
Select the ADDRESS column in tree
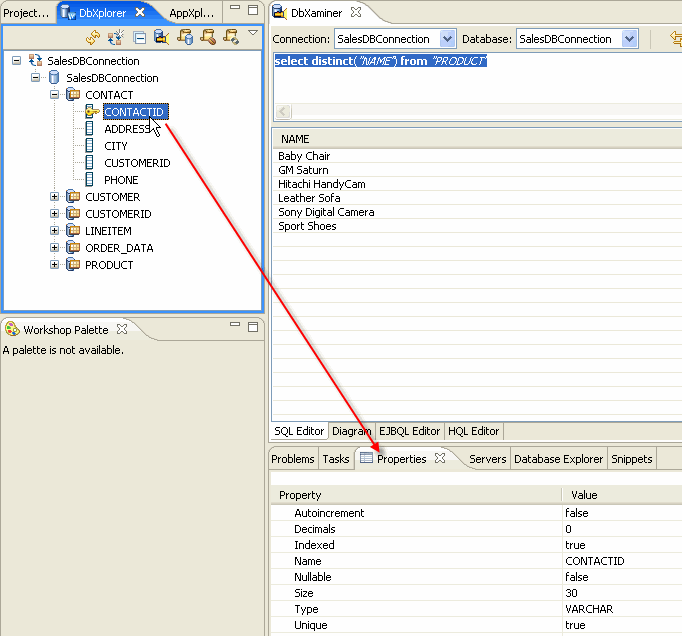127,129
